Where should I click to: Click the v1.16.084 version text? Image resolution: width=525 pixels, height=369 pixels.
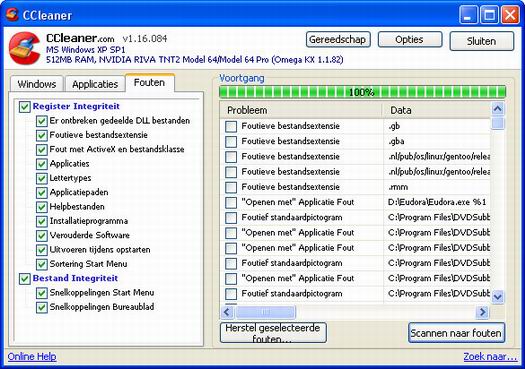[x=145, y=39]
